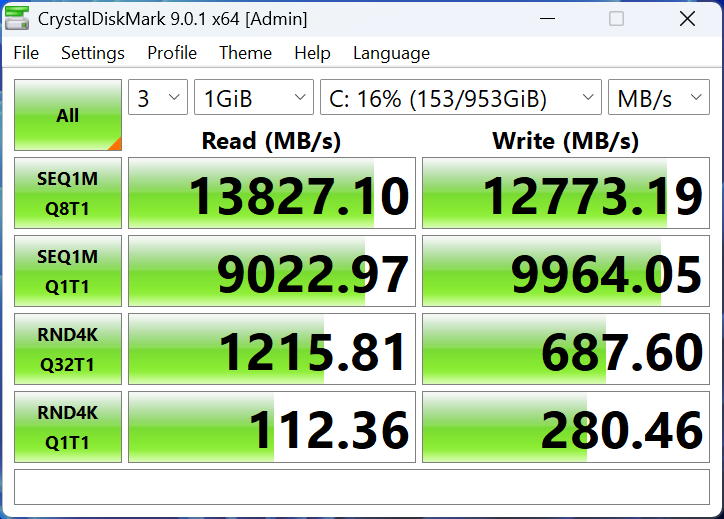Click the Write (MB/s) column header
Viewport: 724px width, 519px height.
pyautogui.click(x=566, y=141)
